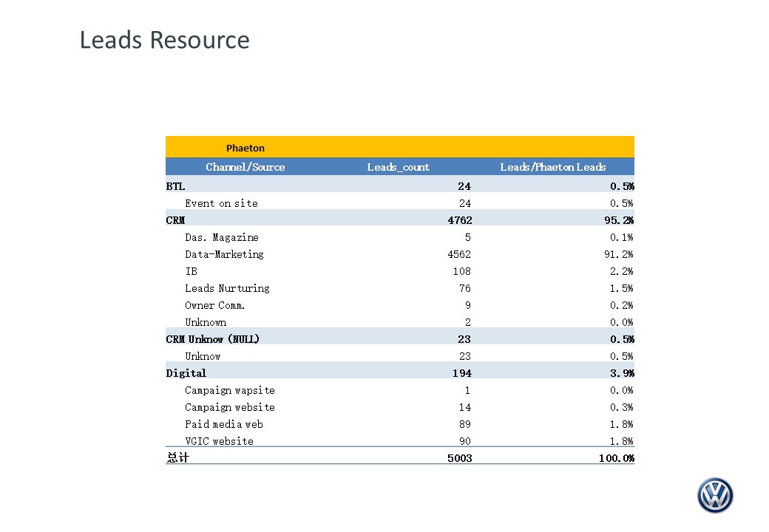Select the 'Digital' group row label
Screen dimensions: 769x532
click(186, 373)
